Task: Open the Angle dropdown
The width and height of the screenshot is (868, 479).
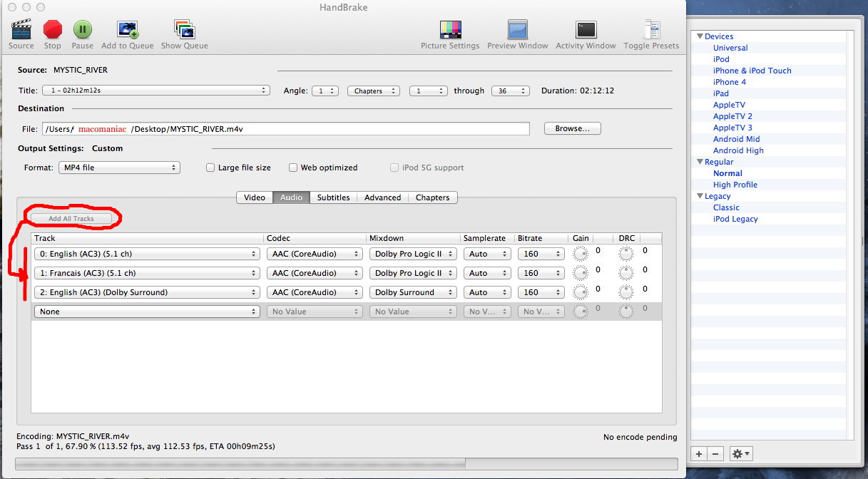Action: pos(325,91)
